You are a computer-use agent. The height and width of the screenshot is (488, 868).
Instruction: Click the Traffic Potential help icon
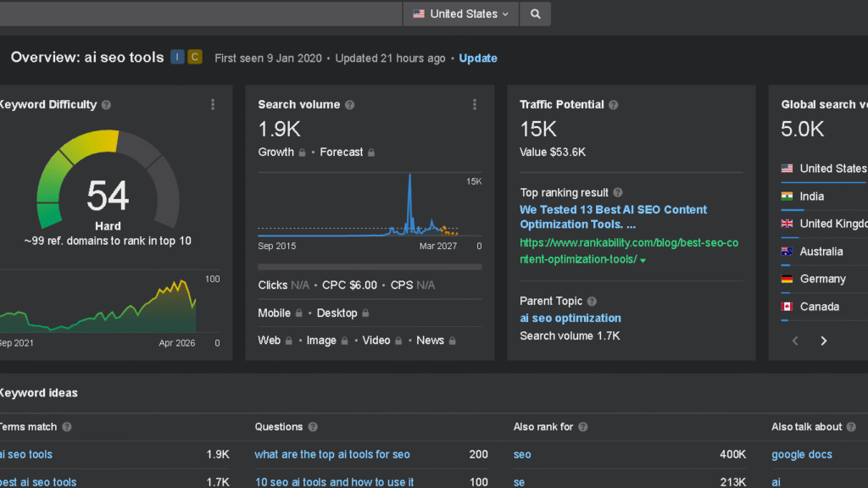click(614, 105)
